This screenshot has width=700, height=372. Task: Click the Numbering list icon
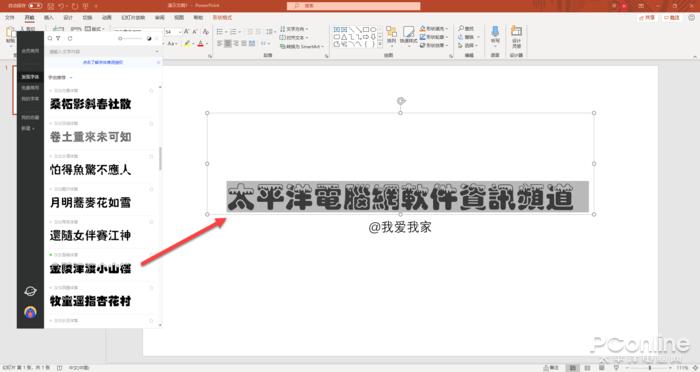(x=233, y=32)
